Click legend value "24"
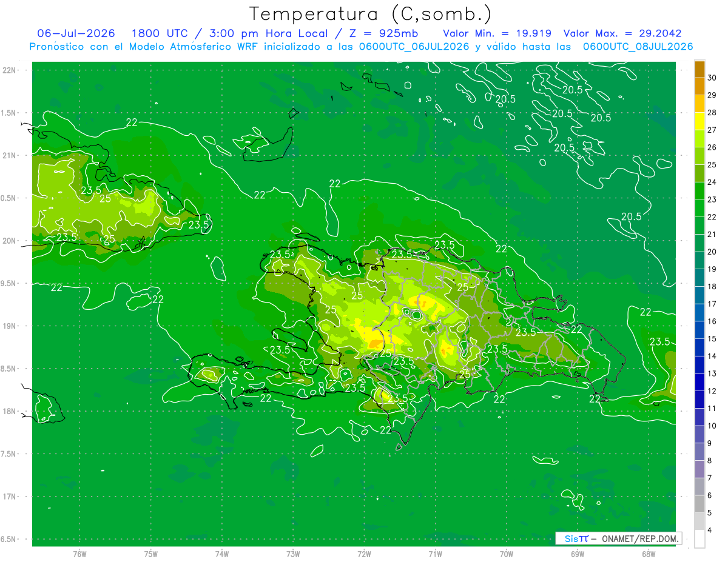728x562 pixels. click(x=712, y=182)
